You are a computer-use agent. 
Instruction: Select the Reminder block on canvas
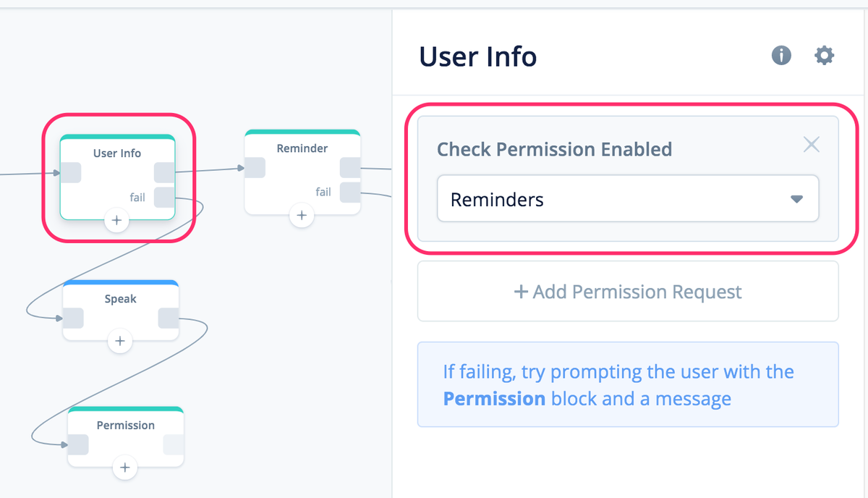point(302,172)
